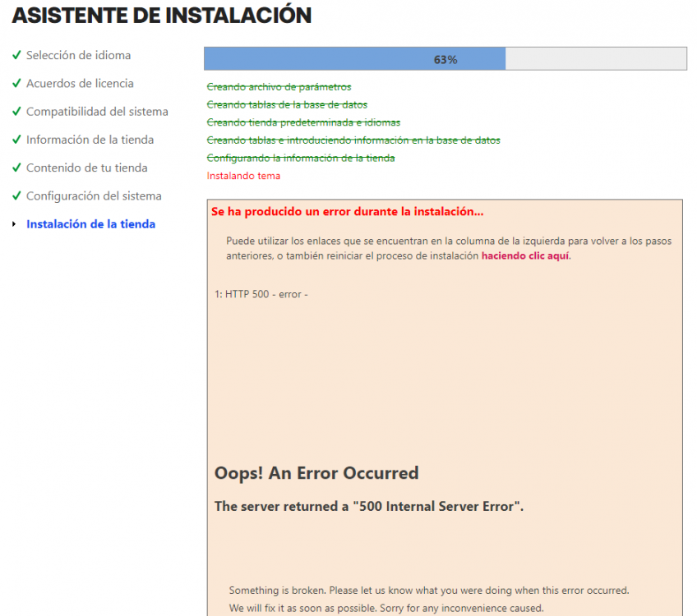Screen dimensions: 697x616
Task: Click the 63% progress bar
Action: click(444, 58)
